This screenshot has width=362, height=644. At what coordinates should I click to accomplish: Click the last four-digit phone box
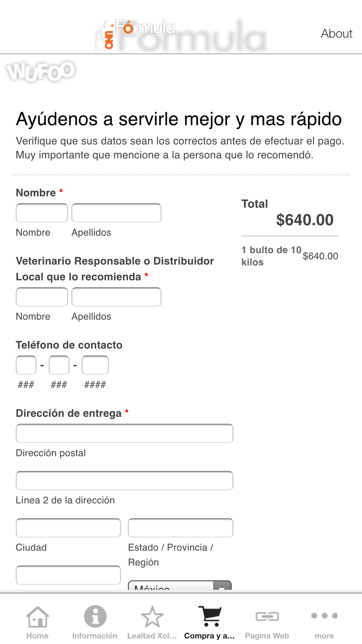click(95, 365)
